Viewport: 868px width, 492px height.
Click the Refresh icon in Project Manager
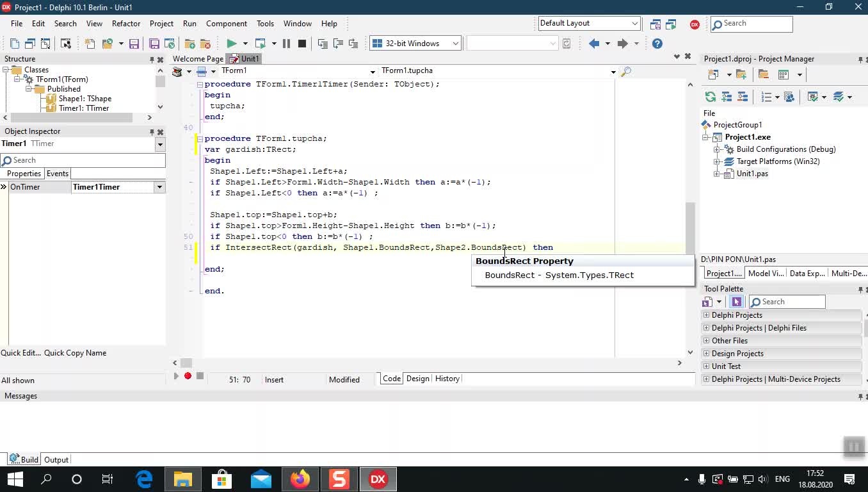click(x=711, y=97)
